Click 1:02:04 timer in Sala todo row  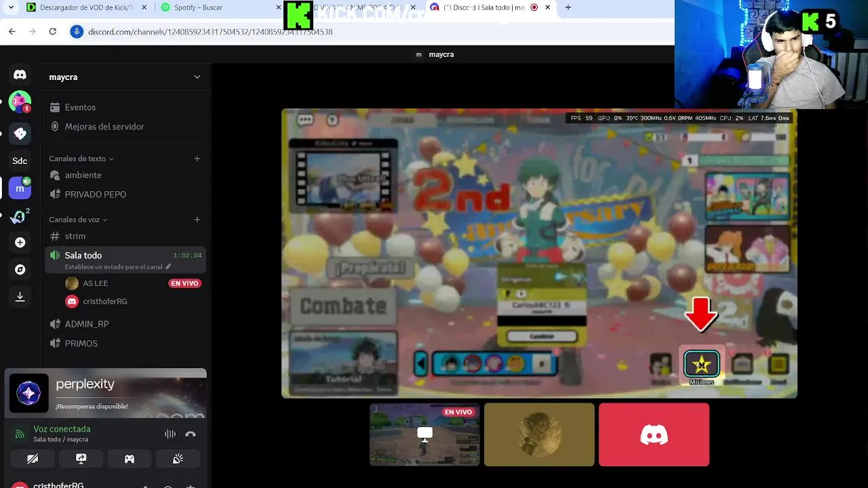[187, 256]
